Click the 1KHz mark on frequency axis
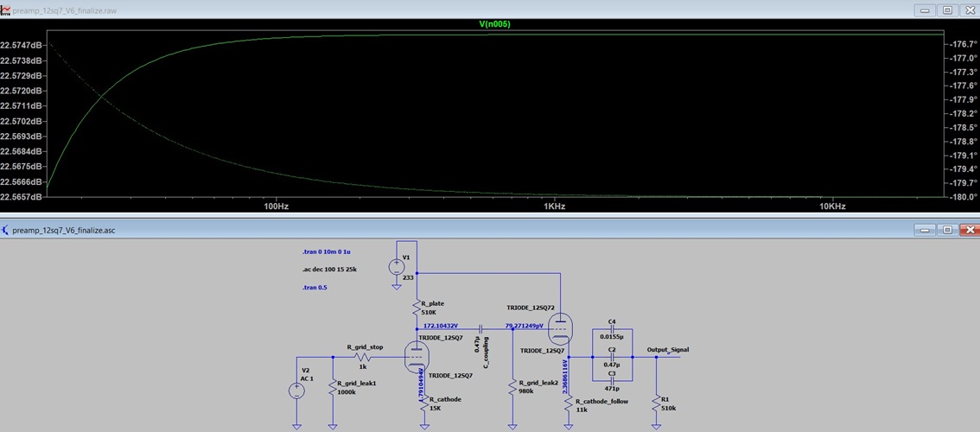Screen dimensions: 980x432 click(x=553, y=206)
